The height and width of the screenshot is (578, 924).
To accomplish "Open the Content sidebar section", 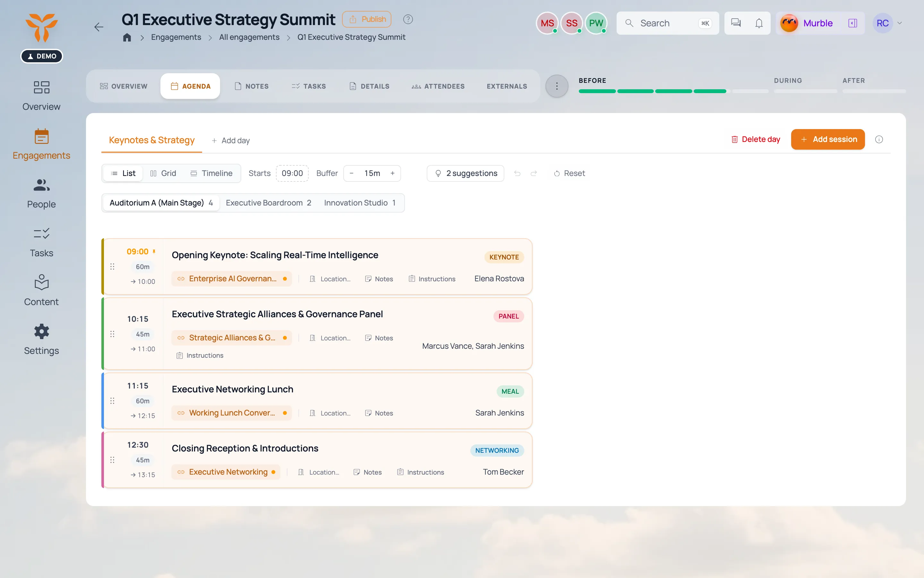I will pos(41,291).
